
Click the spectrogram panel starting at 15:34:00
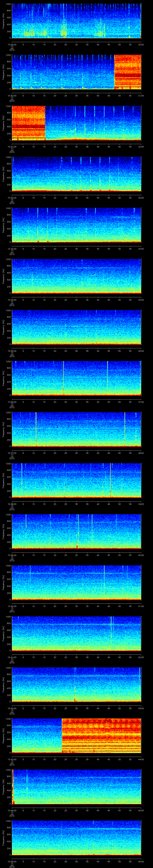coord(76,276)
